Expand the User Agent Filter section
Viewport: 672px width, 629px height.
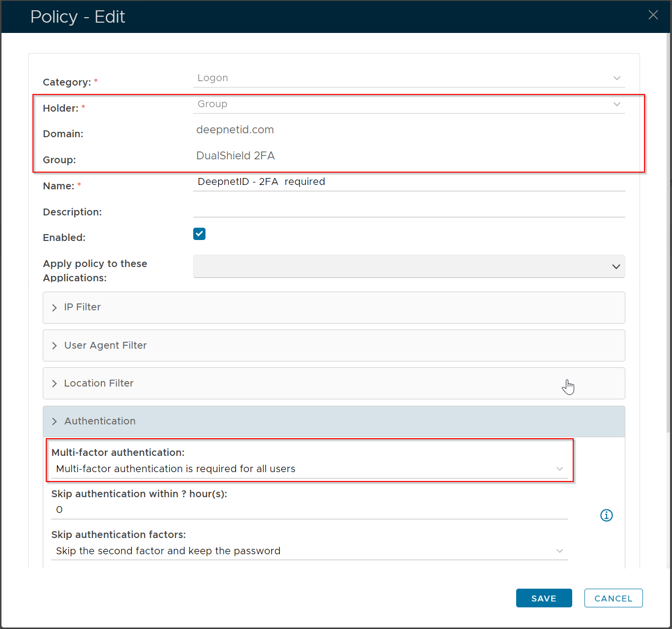pos(333,345)
